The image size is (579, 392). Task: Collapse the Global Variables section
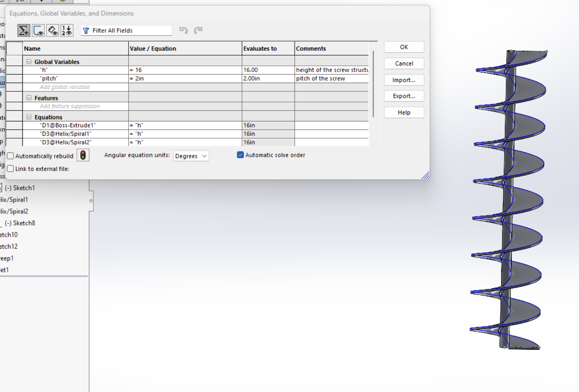29,62
